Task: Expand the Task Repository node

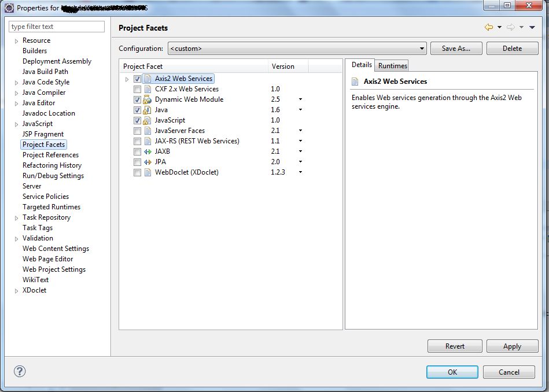Action: pyautogui.click(x=16, y=218)
